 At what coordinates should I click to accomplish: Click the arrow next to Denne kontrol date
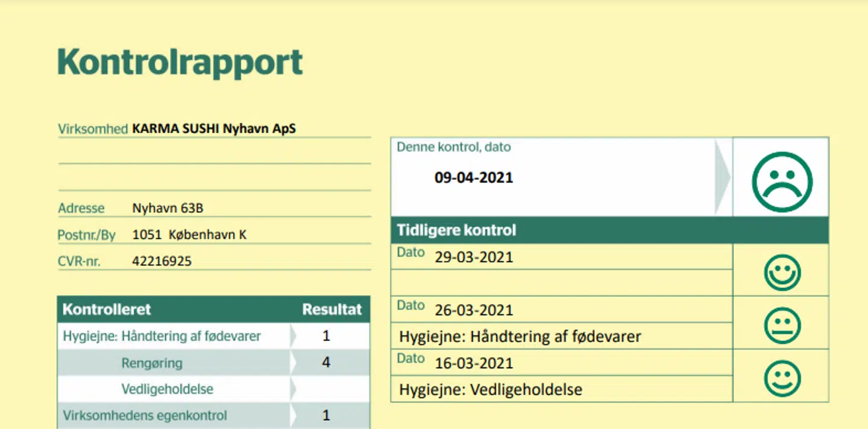tap(722, 177)
